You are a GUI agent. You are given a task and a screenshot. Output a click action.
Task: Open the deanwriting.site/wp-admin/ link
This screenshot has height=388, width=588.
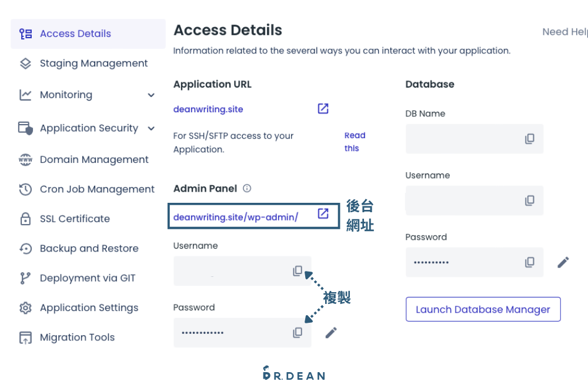pyautogui.click(x=236, y=217)
